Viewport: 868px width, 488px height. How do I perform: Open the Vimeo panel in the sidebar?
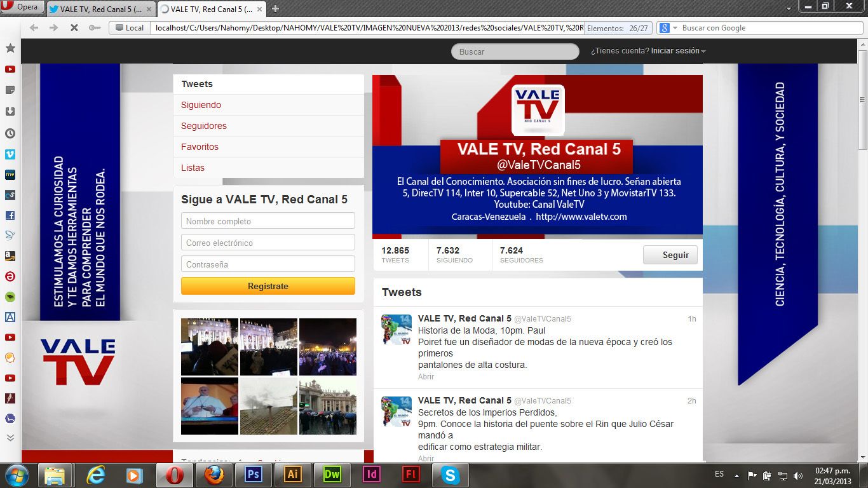(x=10, y=154)
